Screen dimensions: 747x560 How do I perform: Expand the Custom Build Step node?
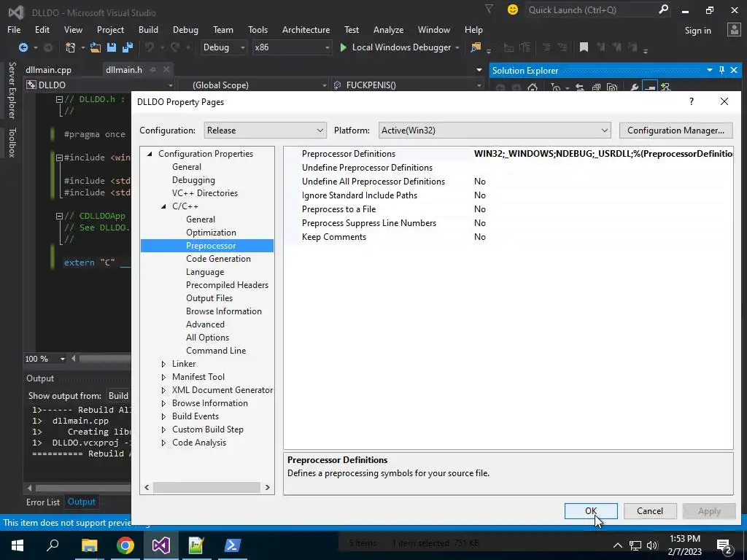pos(163,429)
